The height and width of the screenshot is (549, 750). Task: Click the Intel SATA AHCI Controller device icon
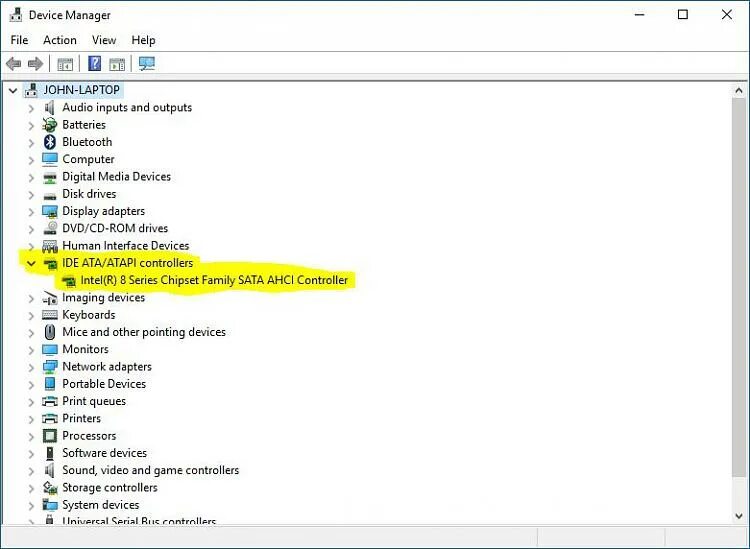pyautogui.click(x=69, y=281)
